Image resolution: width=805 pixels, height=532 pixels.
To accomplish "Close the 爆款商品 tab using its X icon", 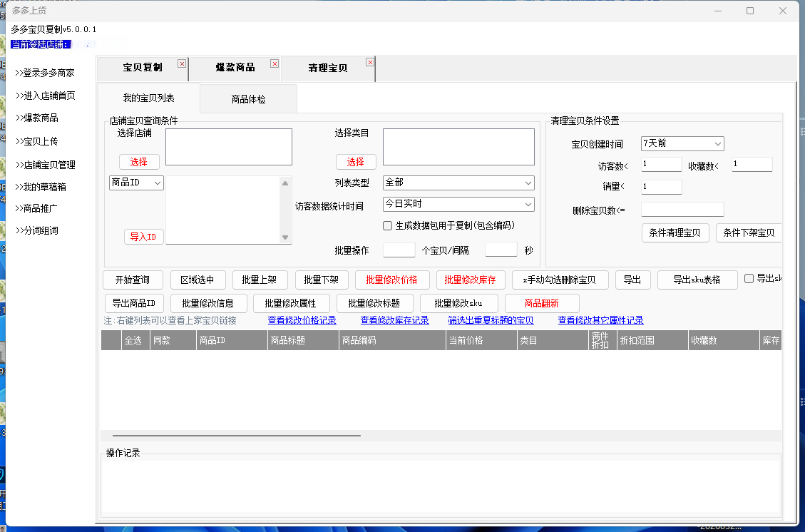I will (x=275, y=63).
